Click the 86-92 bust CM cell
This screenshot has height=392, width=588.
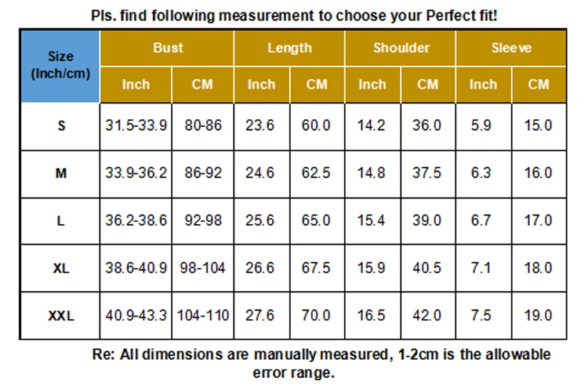click(x=203, y=174)
